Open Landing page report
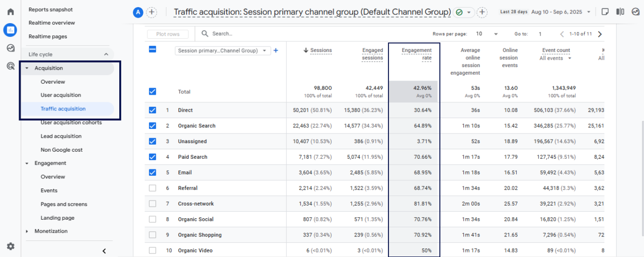Screen dimensions: 644x257 [57, 218]
